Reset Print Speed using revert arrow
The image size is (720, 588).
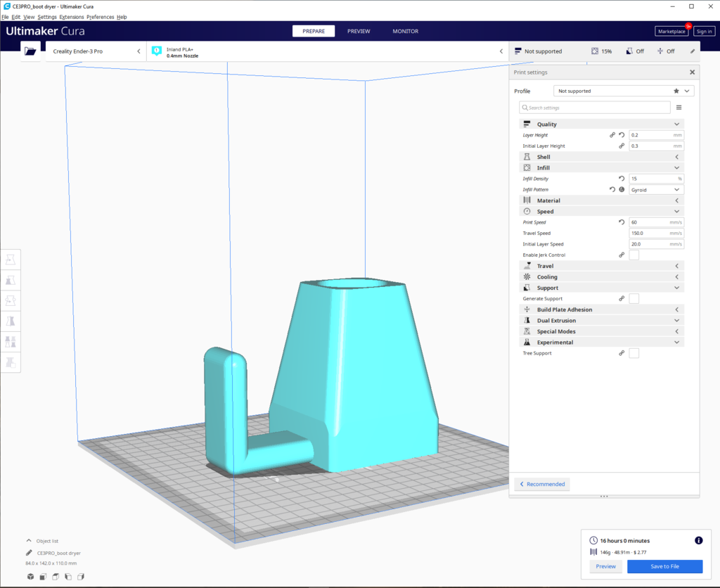[622, 222]
